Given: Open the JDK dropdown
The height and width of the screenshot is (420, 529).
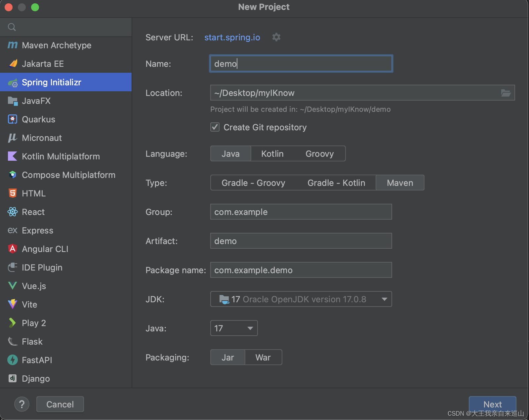Looking at the screenshot, I should (x=301, y=299).
